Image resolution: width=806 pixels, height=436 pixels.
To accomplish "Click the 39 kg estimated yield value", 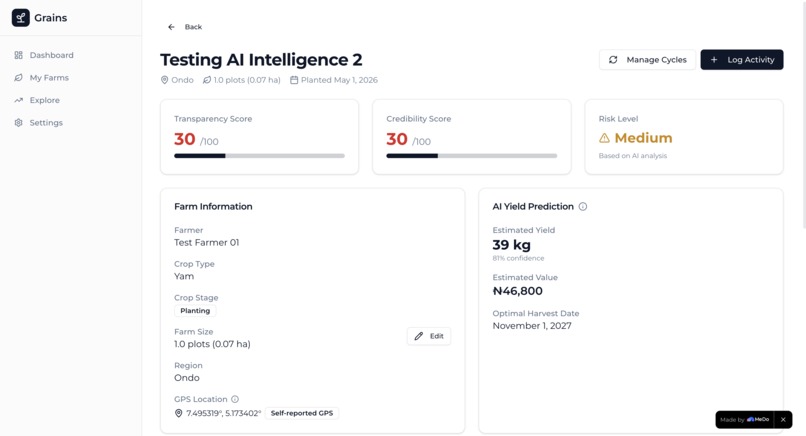I will click(x=511, y=245).
